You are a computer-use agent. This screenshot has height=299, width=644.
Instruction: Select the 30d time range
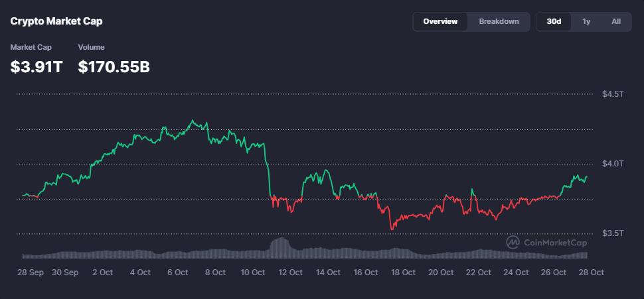554,22
